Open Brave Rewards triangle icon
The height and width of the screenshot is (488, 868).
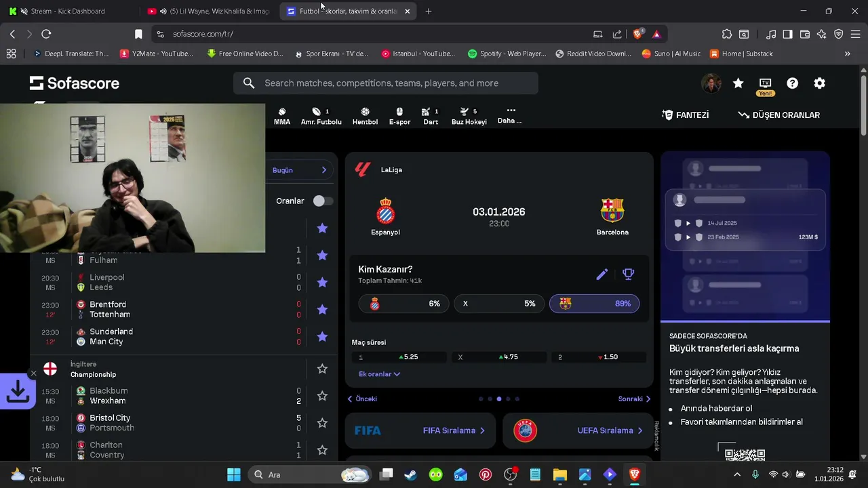pyautogui.click(x=656, y=34)
